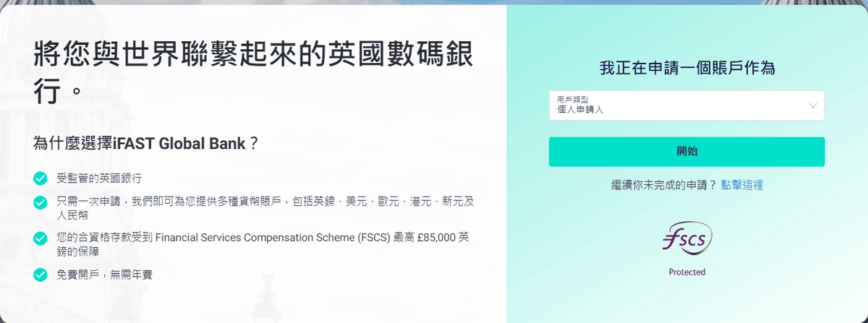Select the 個人申請人 value in the user type field
The height and width of the screenshot is (323, 868).
tap(580, 110)
